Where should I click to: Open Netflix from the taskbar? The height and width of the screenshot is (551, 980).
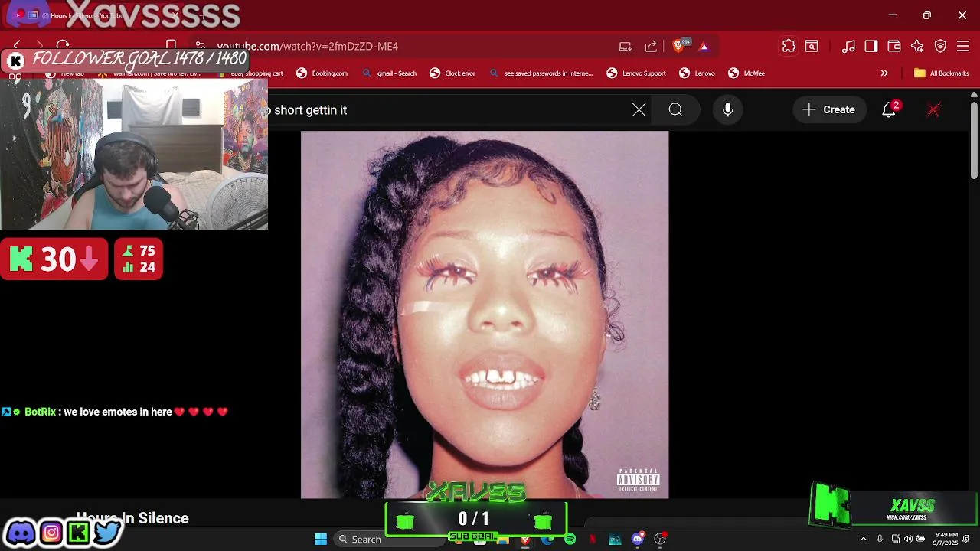(x=592, y=540)
